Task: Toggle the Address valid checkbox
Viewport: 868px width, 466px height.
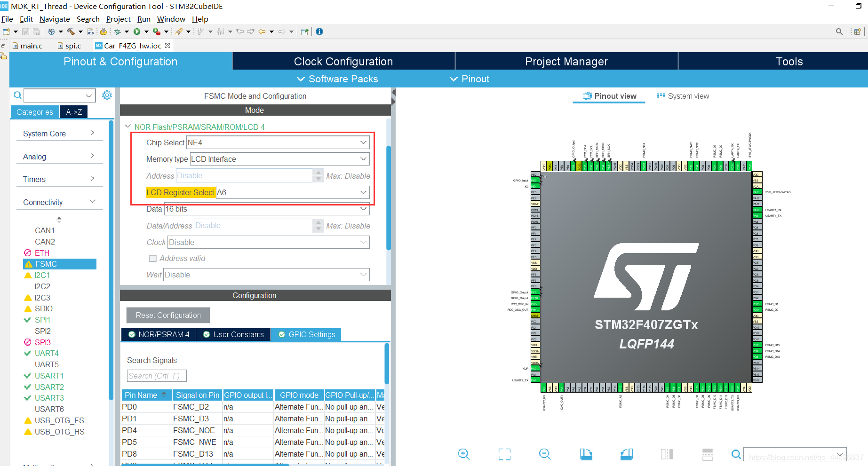Action: pyautogui.click(x=152, y=259)
